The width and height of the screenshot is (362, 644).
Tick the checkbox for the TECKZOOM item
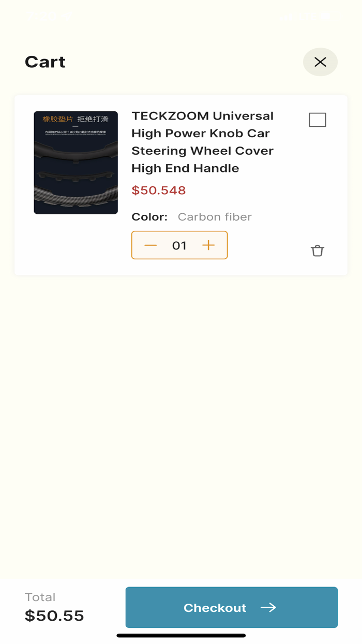coord(318,120)
